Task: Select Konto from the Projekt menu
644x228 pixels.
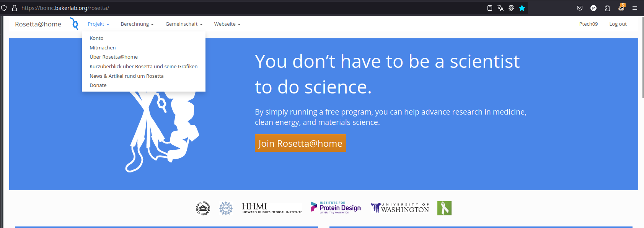Action: pyautogui.click(x=96, y=38)
